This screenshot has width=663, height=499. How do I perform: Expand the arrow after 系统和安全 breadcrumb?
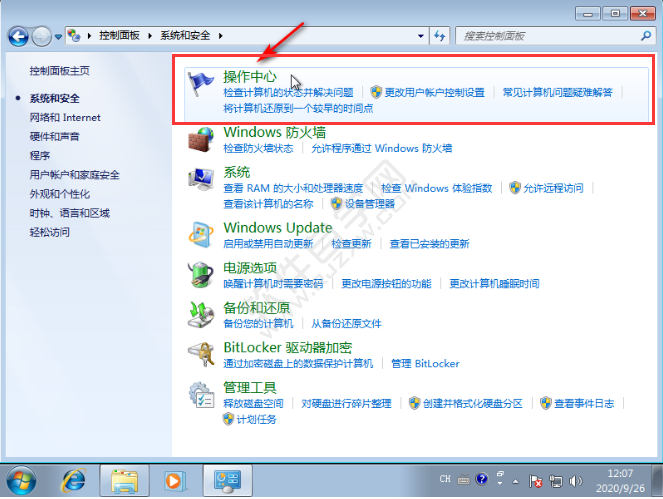coord(220,36)
